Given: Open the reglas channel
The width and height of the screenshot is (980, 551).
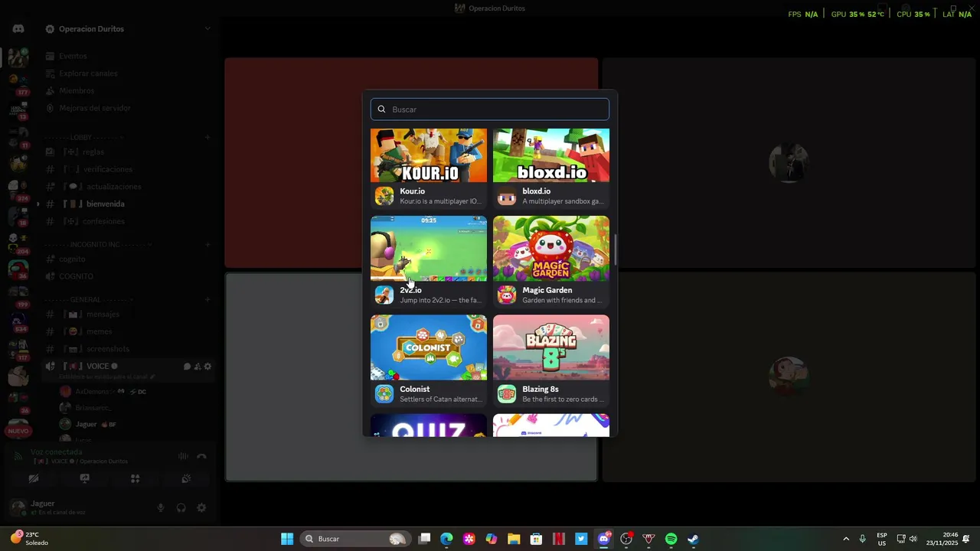Looking at the screenshot, I should pyautogui.click(x=127, y=152).
